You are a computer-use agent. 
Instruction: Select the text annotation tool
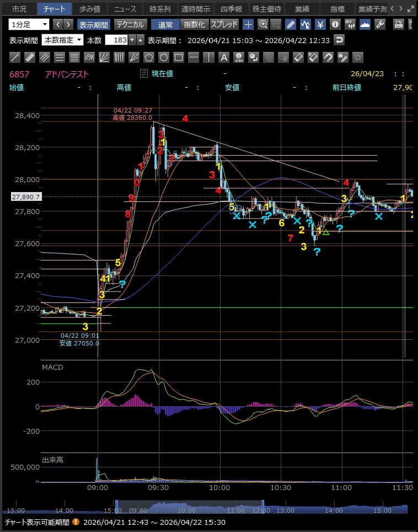(223, 57)
